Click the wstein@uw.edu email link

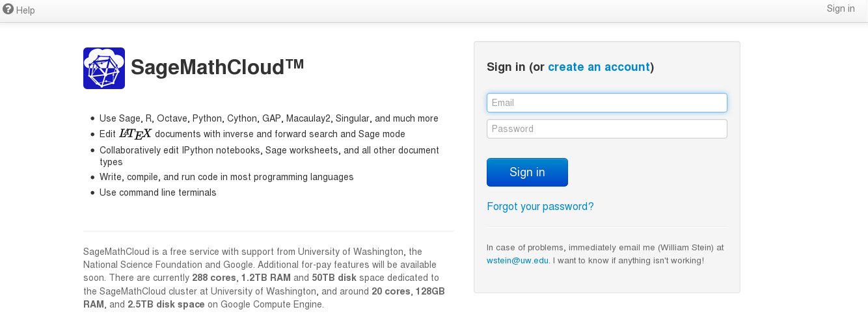[518, 261]
